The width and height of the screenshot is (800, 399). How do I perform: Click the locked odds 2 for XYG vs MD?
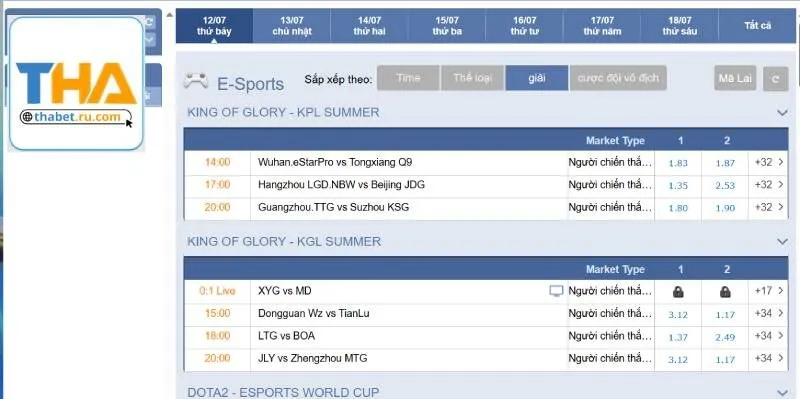pyautogui.click(x=725, y=292)
